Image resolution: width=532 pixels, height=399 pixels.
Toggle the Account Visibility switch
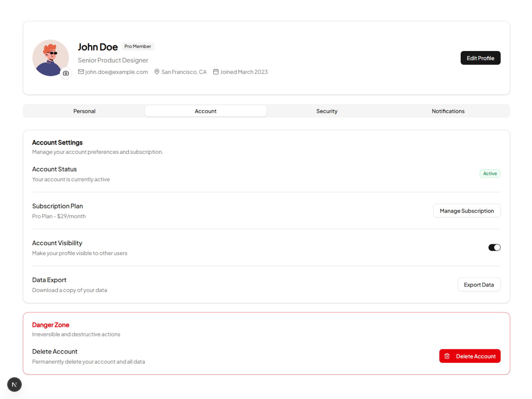click(x=494, y=247)
